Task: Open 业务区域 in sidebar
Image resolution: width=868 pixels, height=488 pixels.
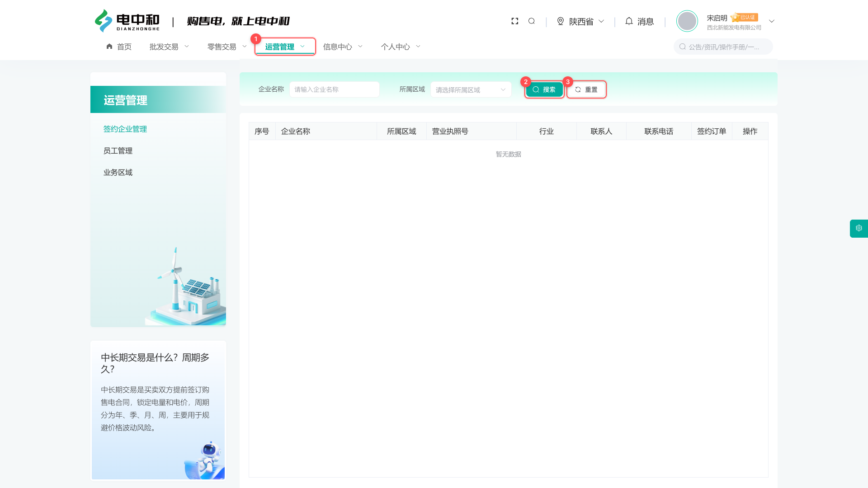Action: coord(118,172)
